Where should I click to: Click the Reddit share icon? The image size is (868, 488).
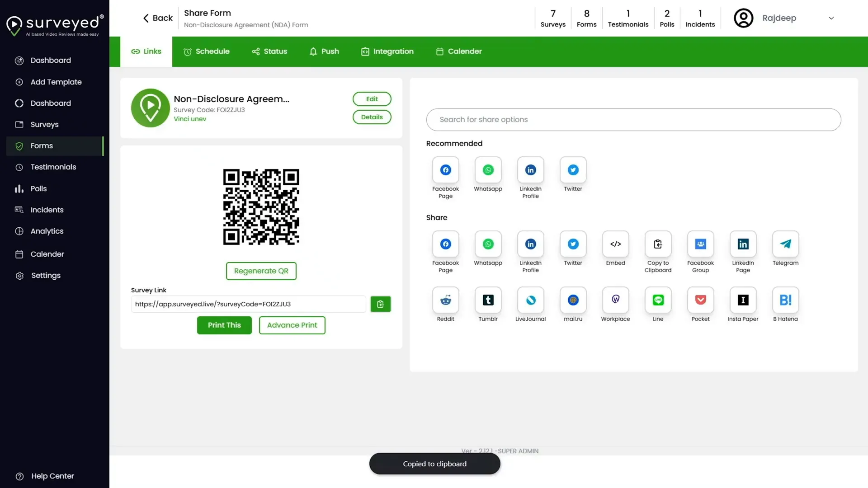[x=445, y=300]
